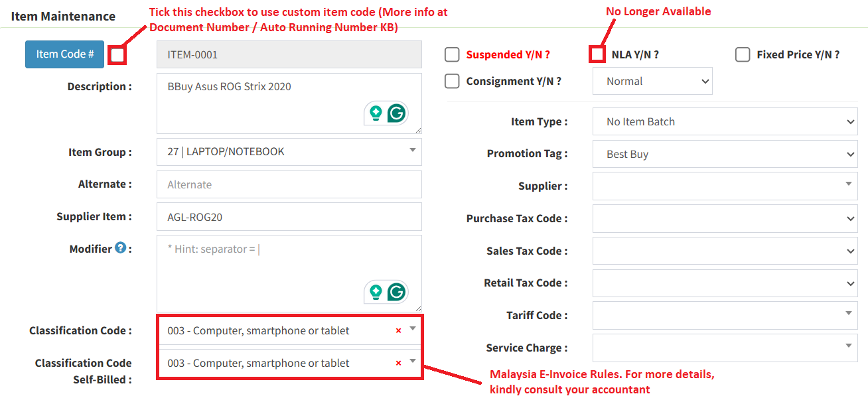Open the Item Group dropdown
This screenshot has height=402, width=868.
pos(289,152)
